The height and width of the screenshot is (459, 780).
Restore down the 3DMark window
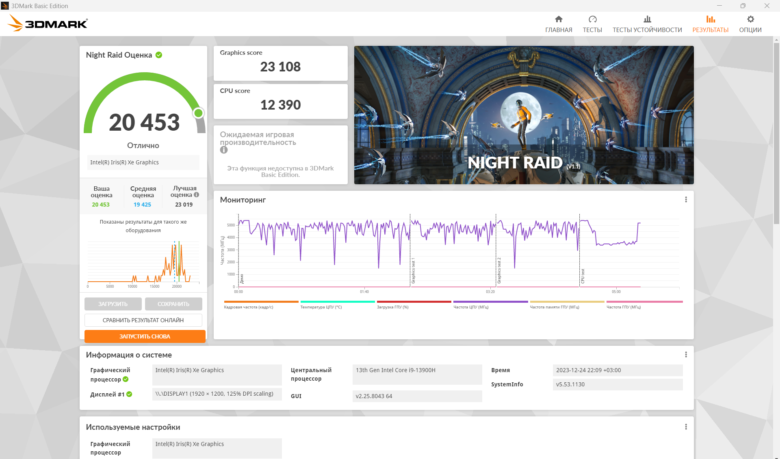(743, 5)
